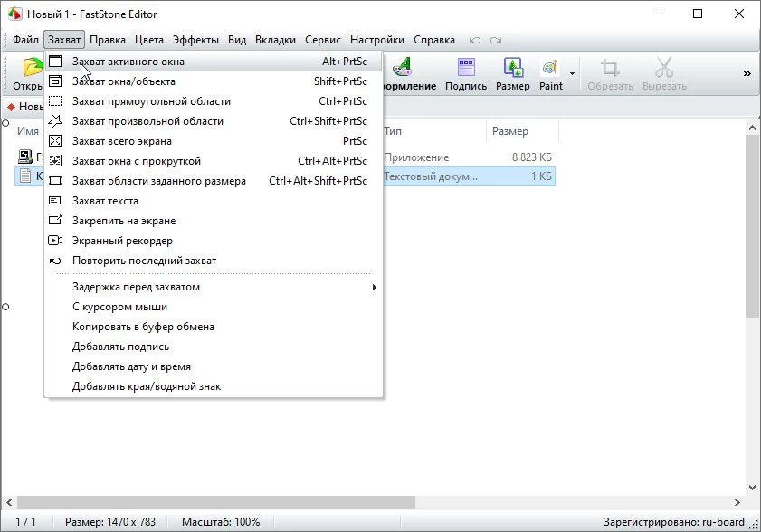This screenshot has height=532, width=761.
Task: Click the window/object capture icon
Action: tap(55, 81)
